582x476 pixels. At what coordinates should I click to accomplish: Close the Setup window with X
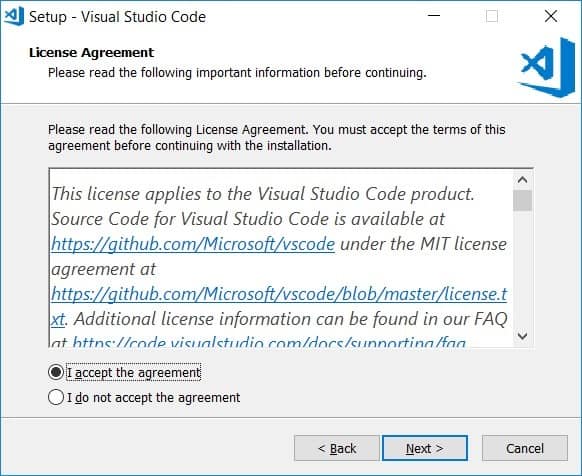551,16
